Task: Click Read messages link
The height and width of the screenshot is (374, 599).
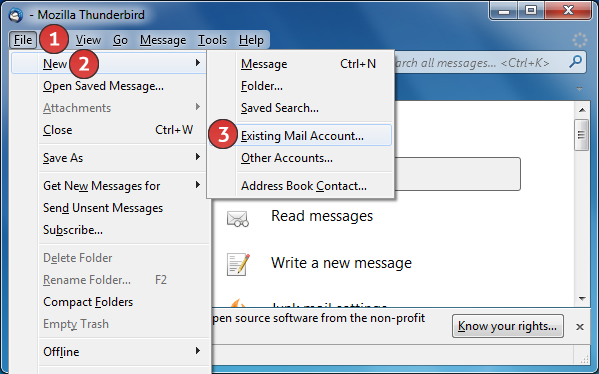Action: [x=322, y=216]
